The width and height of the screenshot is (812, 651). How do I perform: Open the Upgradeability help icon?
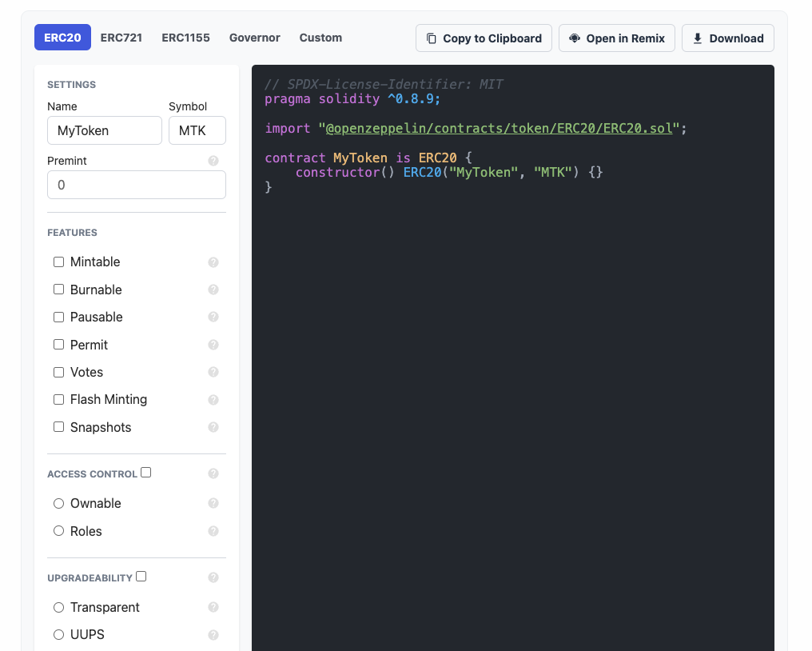213,577
